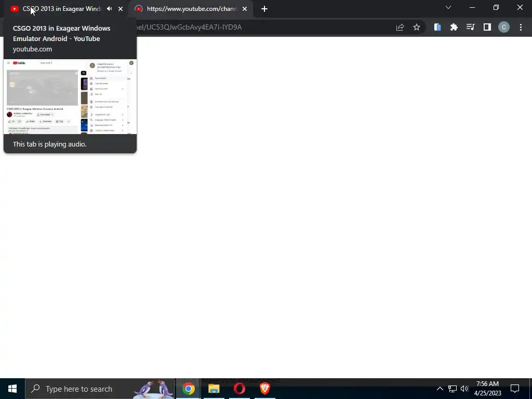Open Google Chrome from the taskbar
Screen dimensions: 532x399
pyautogui.click(x=188, y=389)
